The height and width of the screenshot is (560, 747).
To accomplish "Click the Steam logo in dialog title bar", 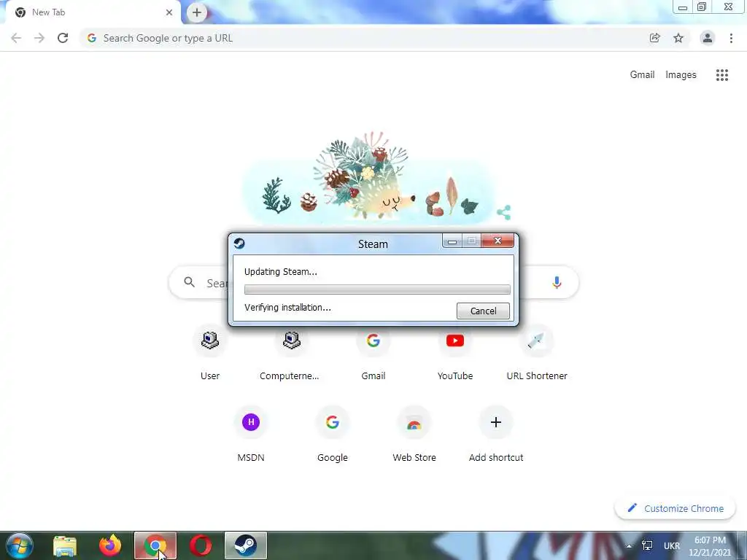I will 239,244.
